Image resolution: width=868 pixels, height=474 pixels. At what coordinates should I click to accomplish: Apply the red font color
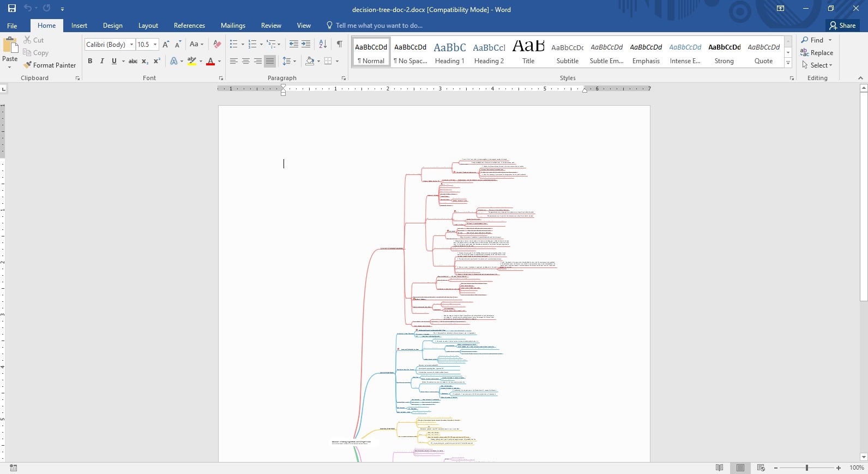(x=210, y=61)
